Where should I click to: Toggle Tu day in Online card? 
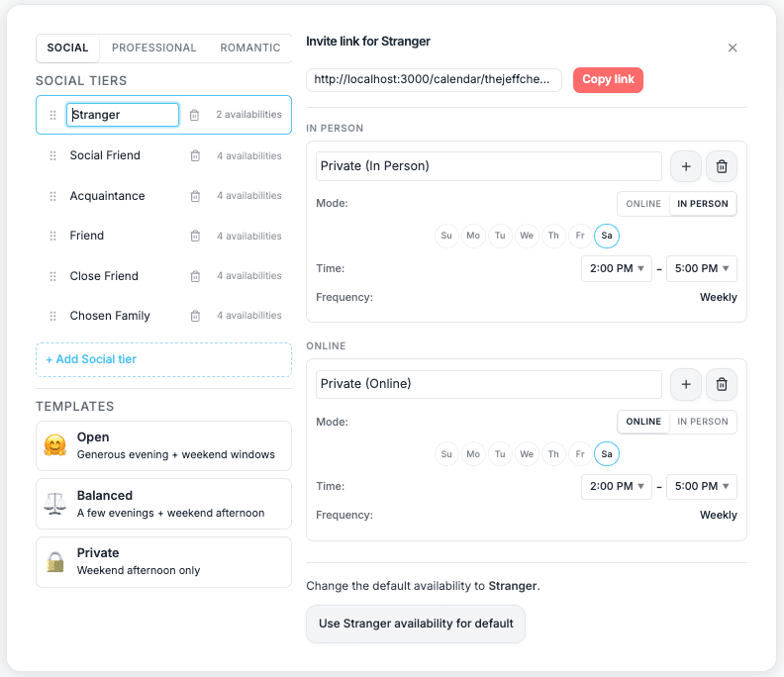[x=500, y=454]
